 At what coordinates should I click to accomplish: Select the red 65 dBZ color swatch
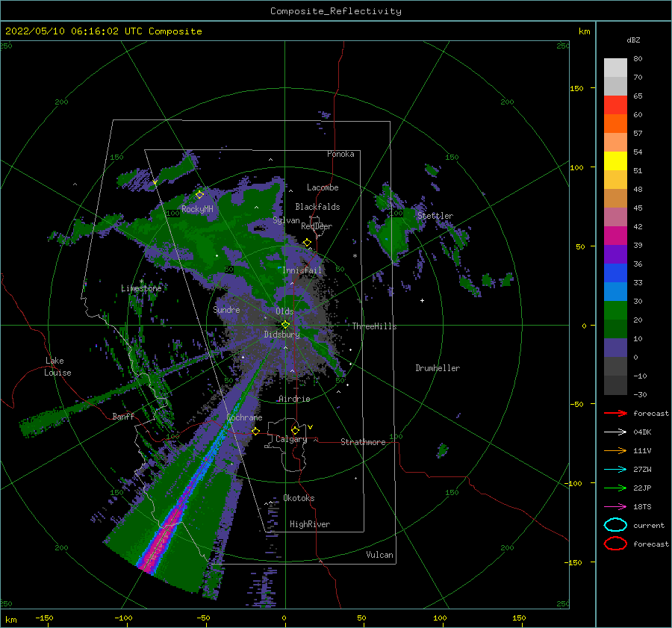(x=615, y=105)
